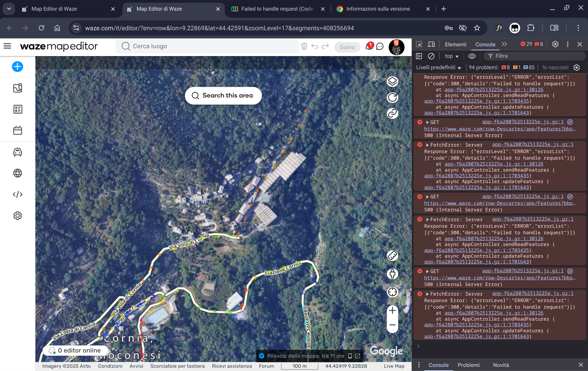Viewport: 588px width, 371px height.
Task: Open the Forum footer link
Action: (x=266, y=366)
